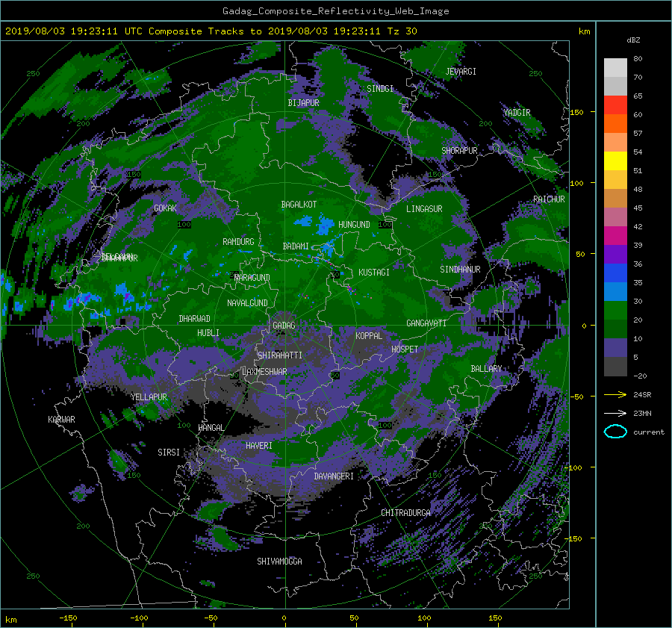This screenshot has height=628, width=672.
Task: Click the RAMDURG city label
Action: (238, 242)
